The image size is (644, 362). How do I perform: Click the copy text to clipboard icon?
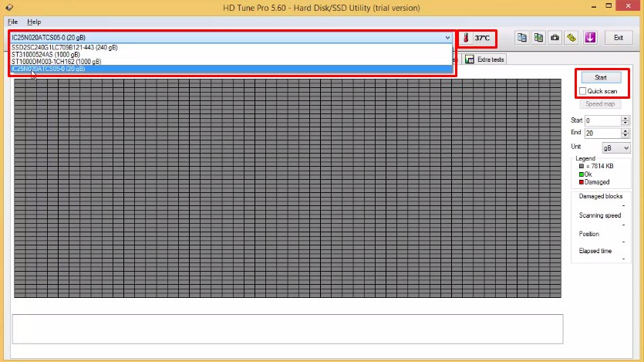coord(522,37)
